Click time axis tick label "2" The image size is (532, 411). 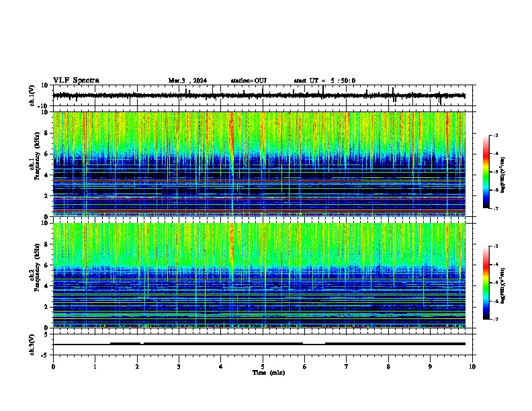click(x=137, y=367)
